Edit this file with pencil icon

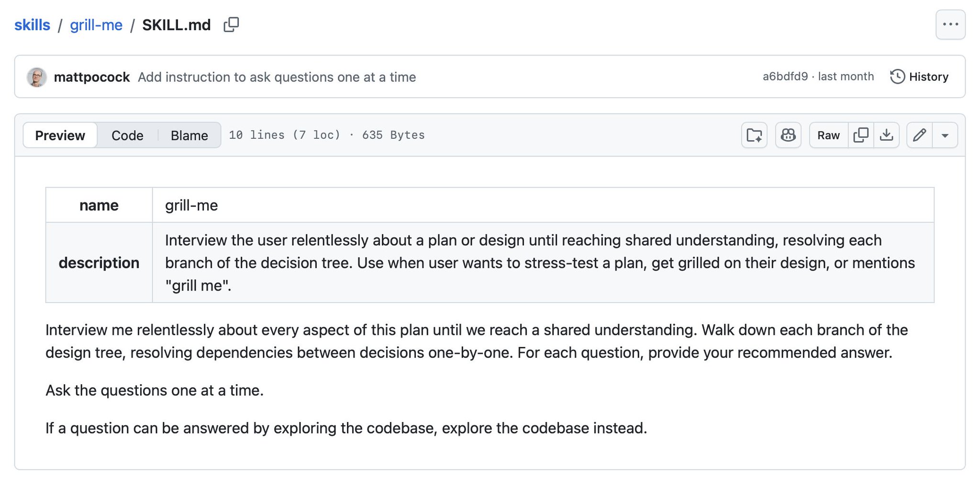point(919,135)
